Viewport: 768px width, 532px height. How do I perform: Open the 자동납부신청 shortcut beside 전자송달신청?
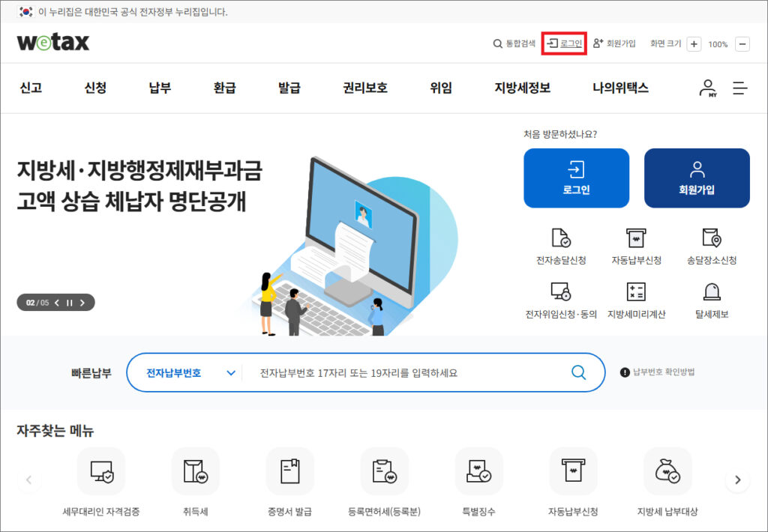[636, 238]
